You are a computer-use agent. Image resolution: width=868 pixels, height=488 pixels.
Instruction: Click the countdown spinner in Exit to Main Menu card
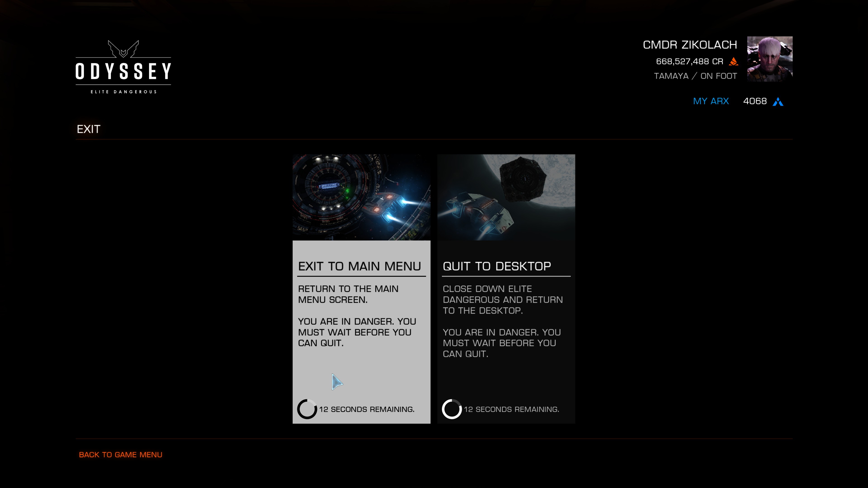(307, 409)
